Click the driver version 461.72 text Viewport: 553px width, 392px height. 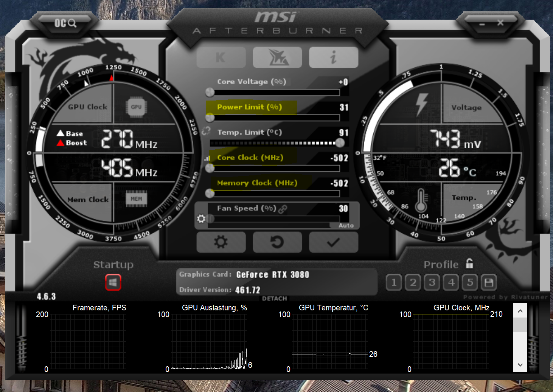coord(248,290)
